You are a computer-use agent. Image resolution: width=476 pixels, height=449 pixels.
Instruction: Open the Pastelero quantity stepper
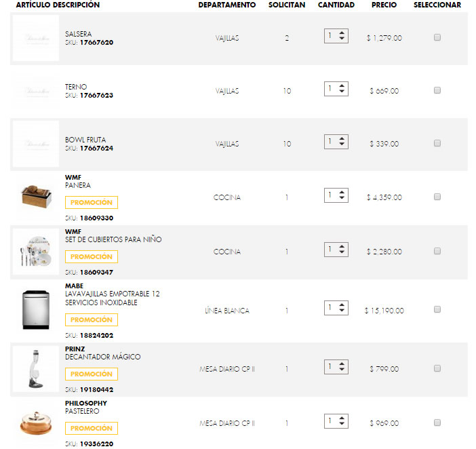click(x=336, y=421)
